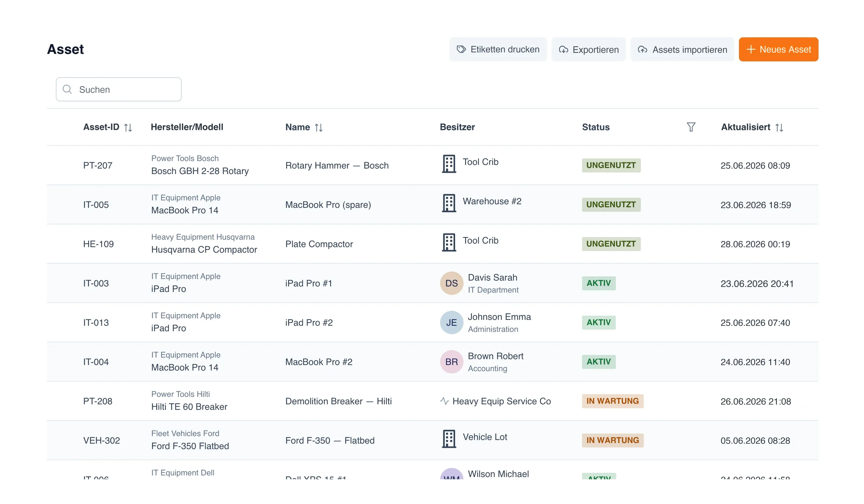Screen dimensions: 864x504
Task: Open Plate Compactor asset name
Action: point(319,244)
